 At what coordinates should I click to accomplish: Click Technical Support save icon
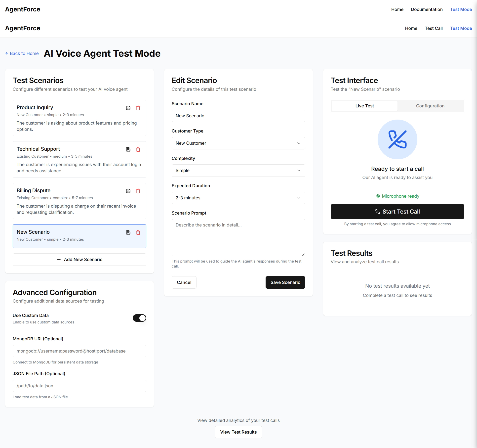click(x=128, y=149)
